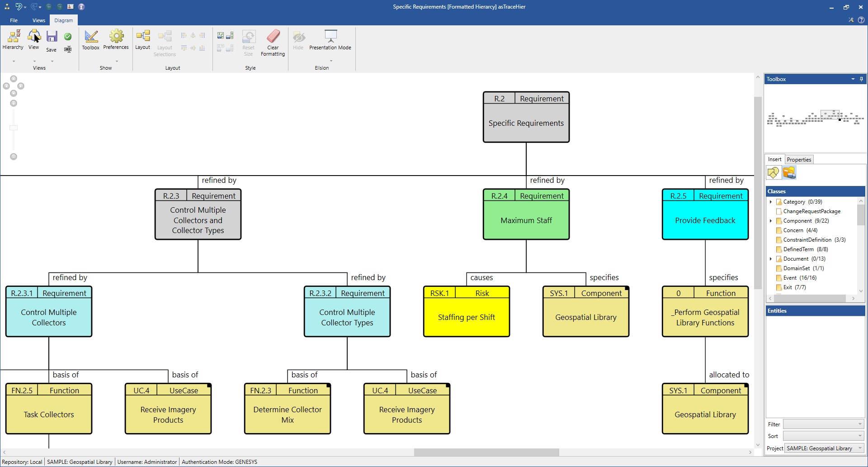The image size is (868, 467).
Task: Expand the Category class entry
Action: coord(771,202)
